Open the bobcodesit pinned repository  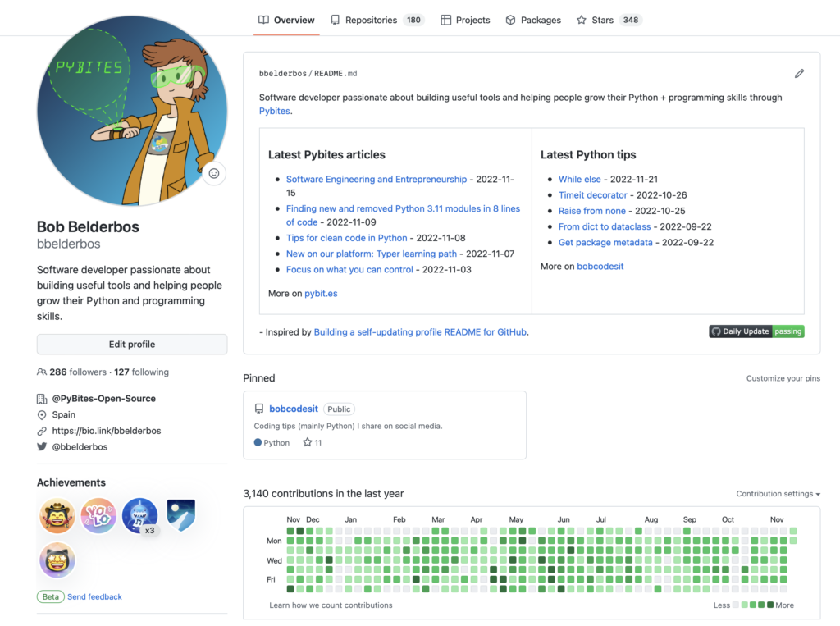pos(293,409)
